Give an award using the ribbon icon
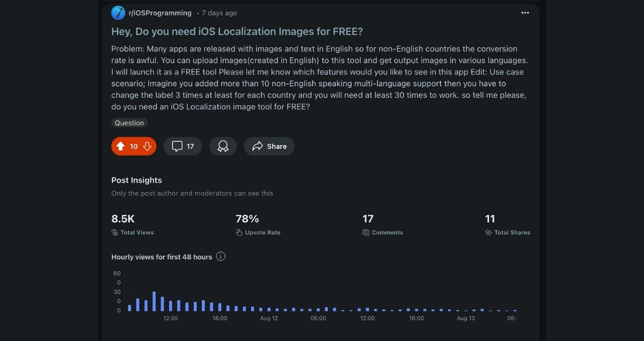Screen dimensions: 644x341 click(x=222, y=146)
